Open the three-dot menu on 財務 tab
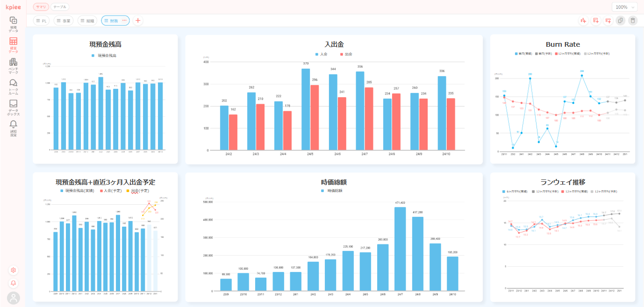 pyautogui.click(x=124, y=21)
